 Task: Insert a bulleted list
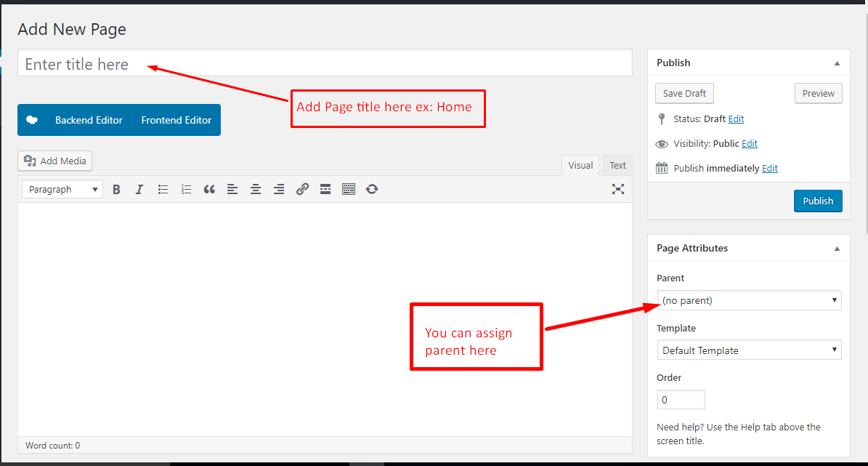pyautogui.click(x=163, y=189)
